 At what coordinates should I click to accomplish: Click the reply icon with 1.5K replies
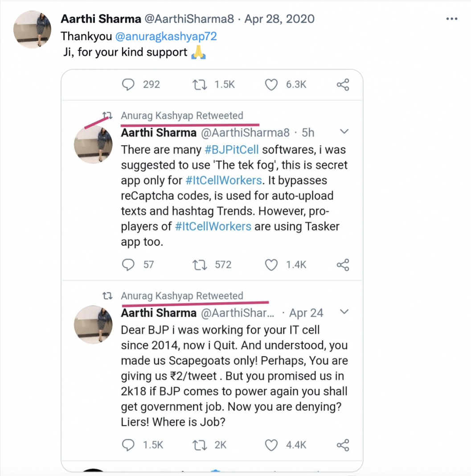pyautogui.click(x=128, y=444)
